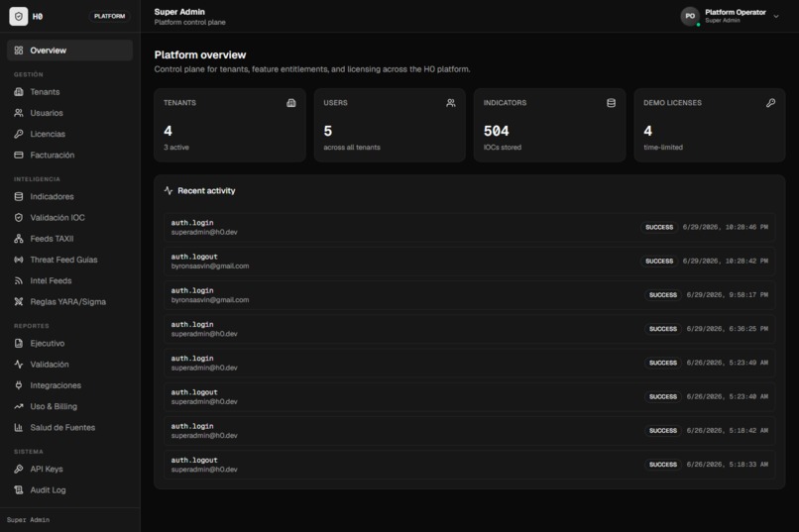Click the auth.login row at 5:23:49 AM
799x532 pixels.
coord(469,363)
